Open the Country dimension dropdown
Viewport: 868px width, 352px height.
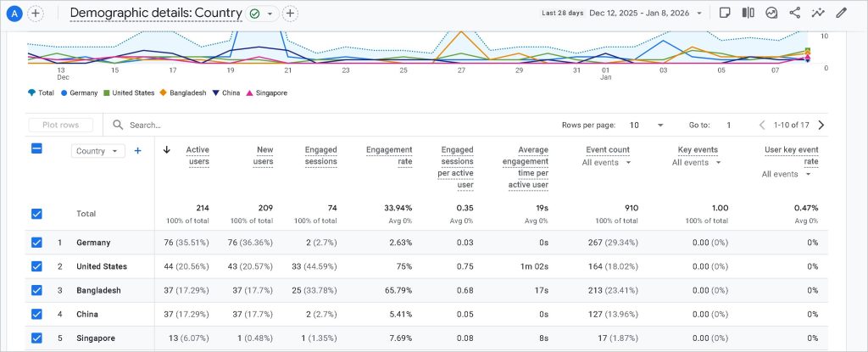pos(98,151)
